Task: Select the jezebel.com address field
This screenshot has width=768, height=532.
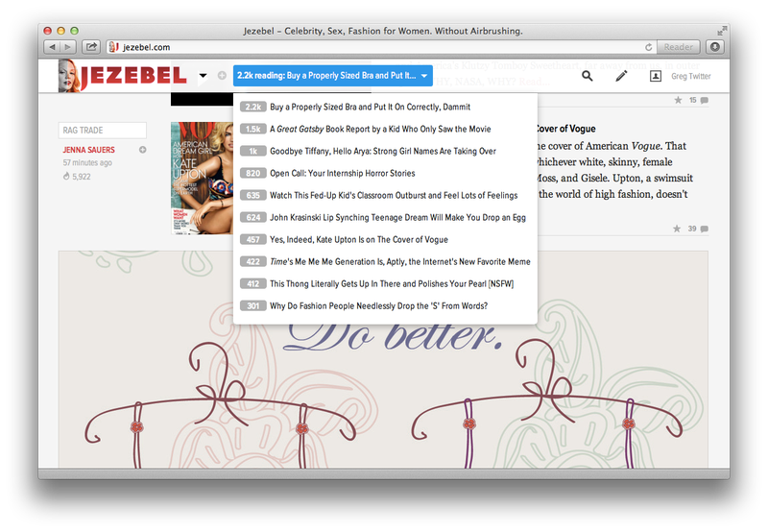Action: [379, 47]
